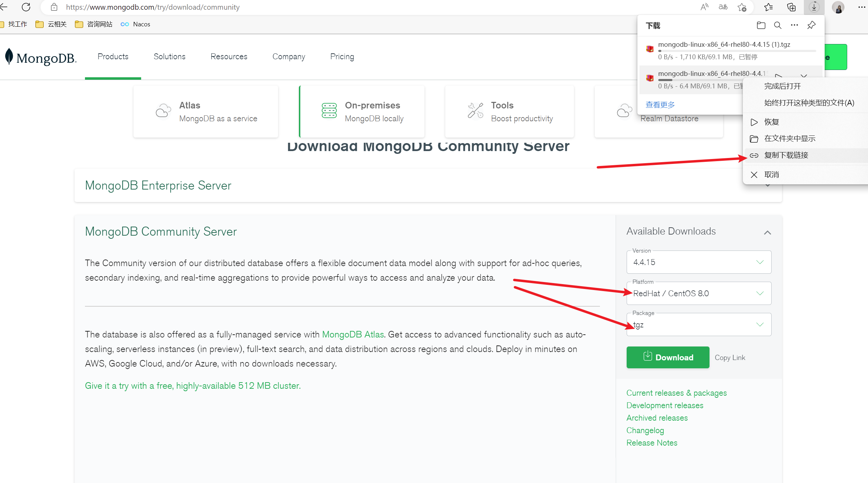Viewport: 868px width, 483px height.
Task: Pin the downloads panel
Action: [x=811, y=25]
